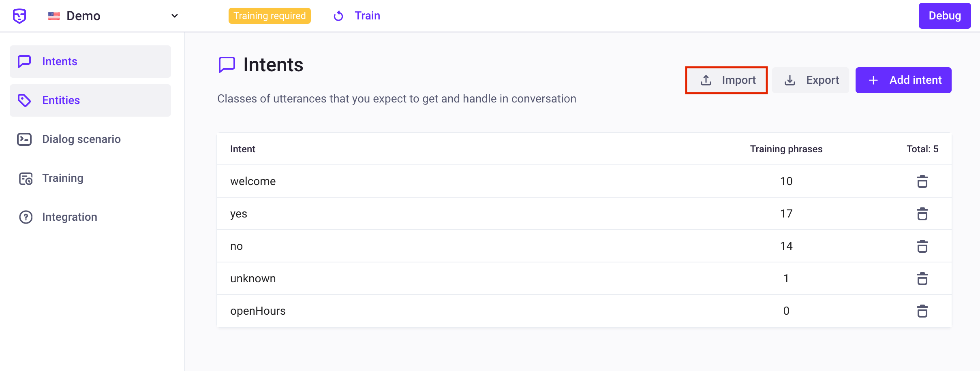Click the US flag icon beside Demo
The height and width of the screenshot is (371, 980).
[54, 16]
